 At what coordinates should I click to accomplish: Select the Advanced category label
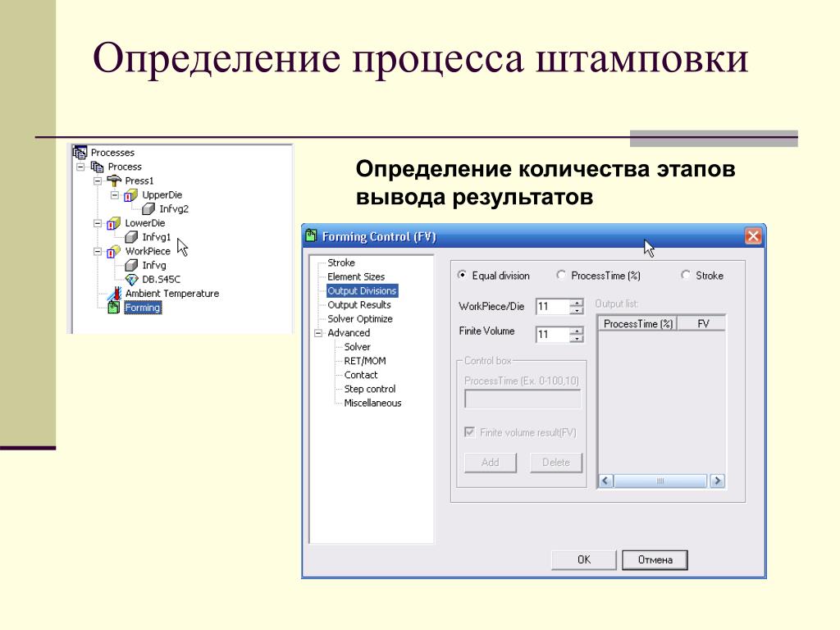coord(349,333)
